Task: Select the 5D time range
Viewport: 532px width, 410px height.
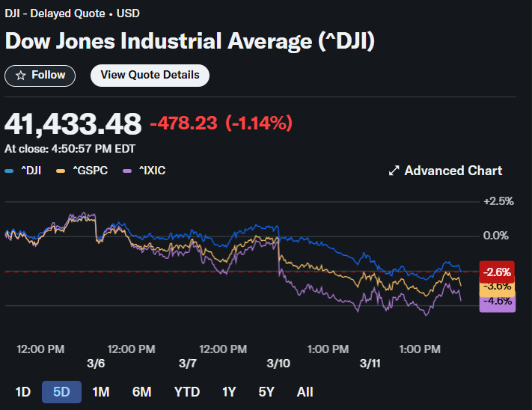Action: [61, 391]
